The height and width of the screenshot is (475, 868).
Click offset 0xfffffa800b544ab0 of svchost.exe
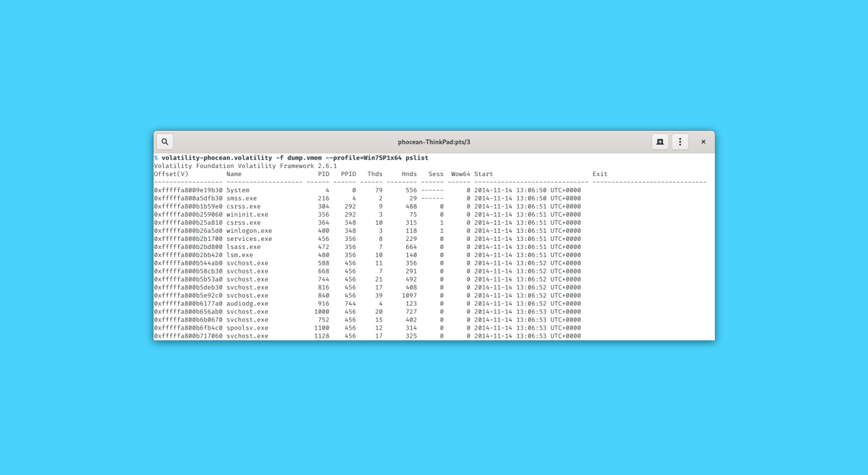click(x=188, y=263)
